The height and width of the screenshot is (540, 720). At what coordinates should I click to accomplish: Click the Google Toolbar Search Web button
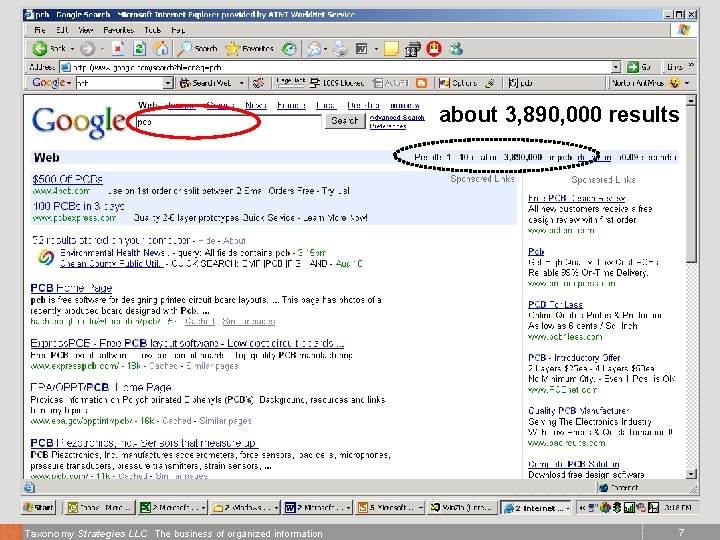(205, 83)
